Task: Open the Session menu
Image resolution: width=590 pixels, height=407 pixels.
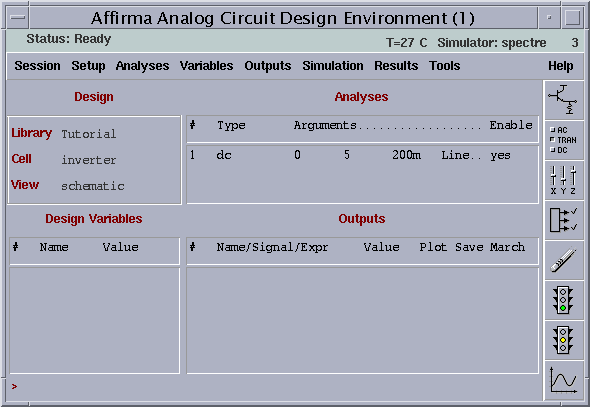Action: 37,66
